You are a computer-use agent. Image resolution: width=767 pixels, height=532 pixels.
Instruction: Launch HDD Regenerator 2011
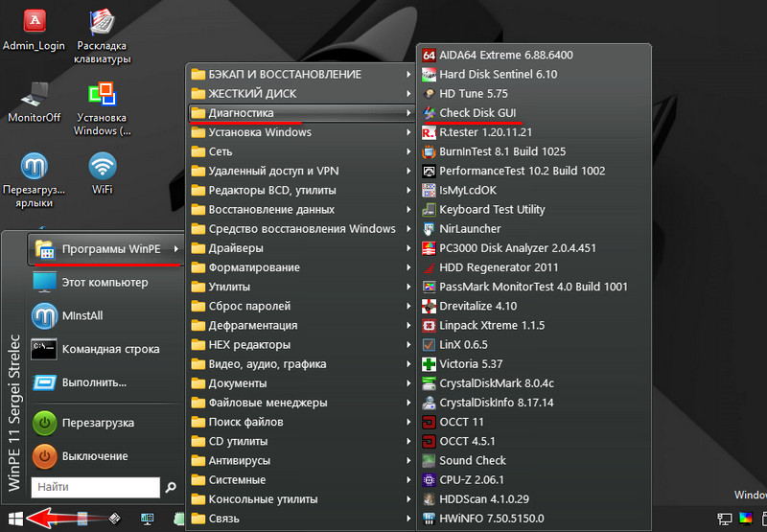point(534,267)
